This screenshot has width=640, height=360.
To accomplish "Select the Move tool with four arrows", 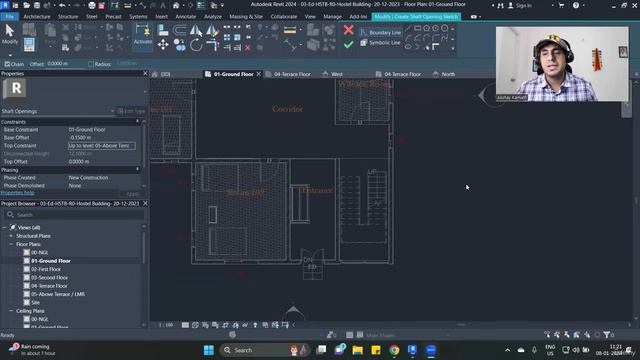I will point(163,44).
